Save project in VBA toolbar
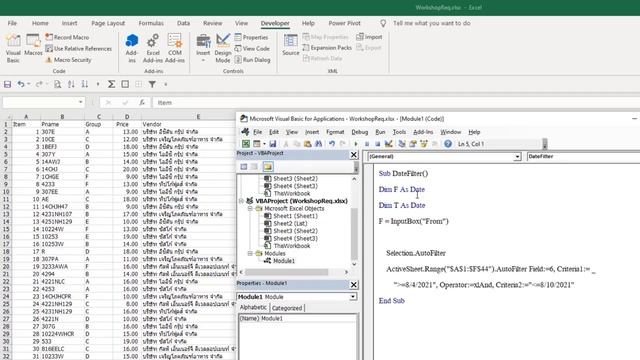640x360 pixels. (273, 144)
